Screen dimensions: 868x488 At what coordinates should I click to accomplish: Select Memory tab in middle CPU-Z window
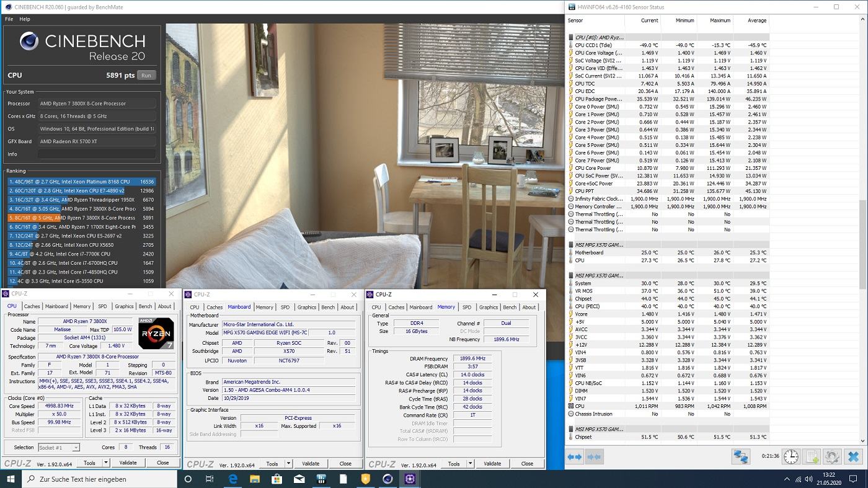264,307
